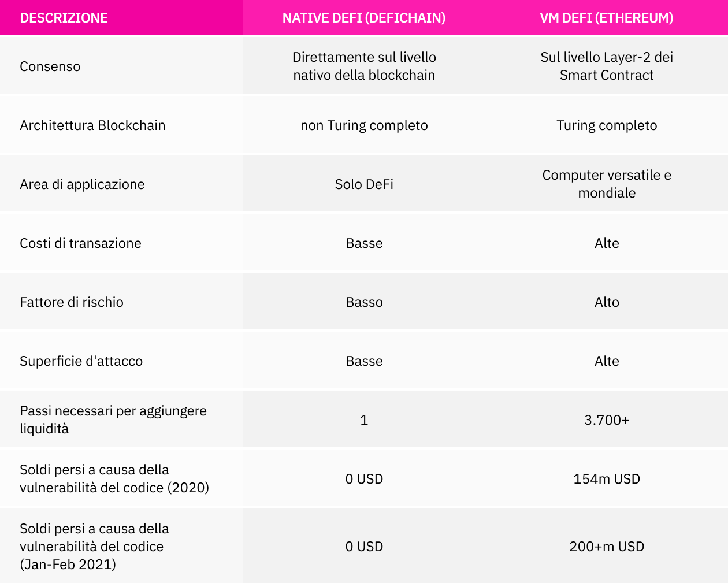
Task: Click the 'non Turing completo' cell
Action: pyautogui.click(x=364, y=125)
